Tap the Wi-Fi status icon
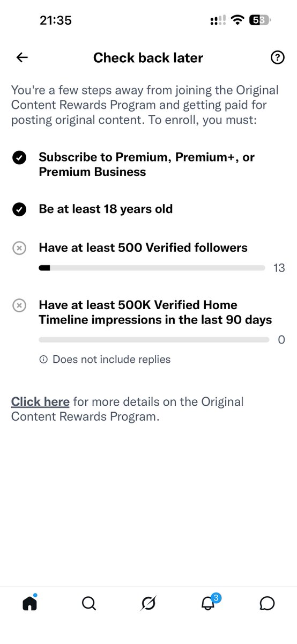Screen dimensions: 297x644 tap(236, 20)
